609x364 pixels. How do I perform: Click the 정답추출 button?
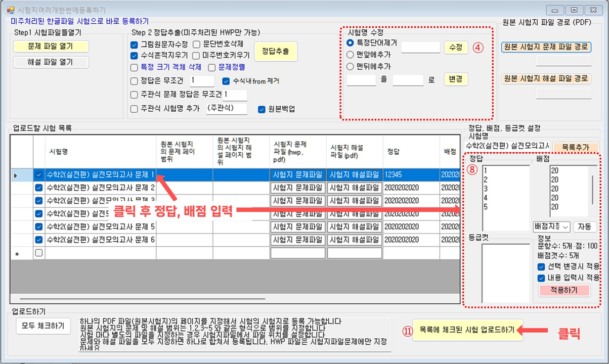point(275,52)
